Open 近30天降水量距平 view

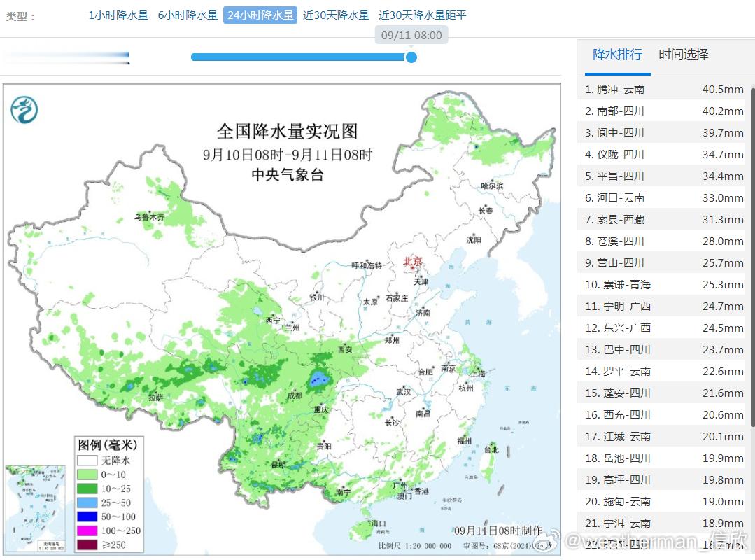tap(422, 15)
